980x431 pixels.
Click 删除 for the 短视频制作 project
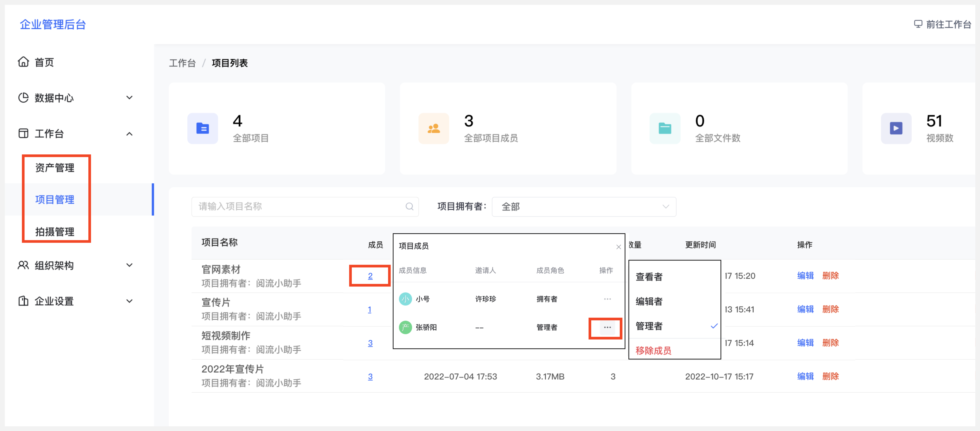(x=830, y=342)
